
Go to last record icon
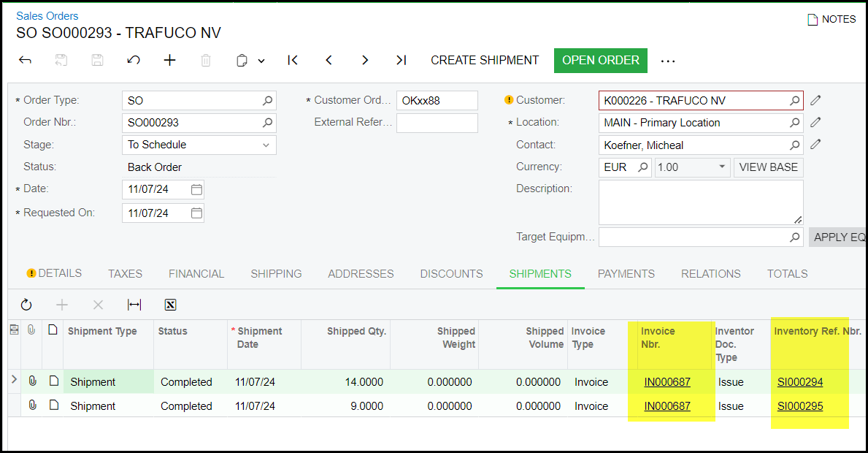(401, 61)
